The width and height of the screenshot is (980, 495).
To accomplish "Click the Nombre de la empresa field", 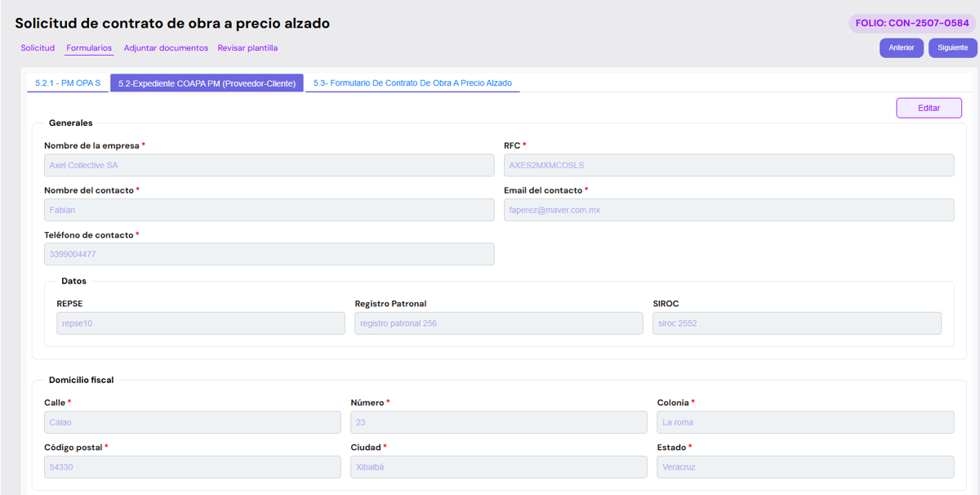I will pos(269,165).
